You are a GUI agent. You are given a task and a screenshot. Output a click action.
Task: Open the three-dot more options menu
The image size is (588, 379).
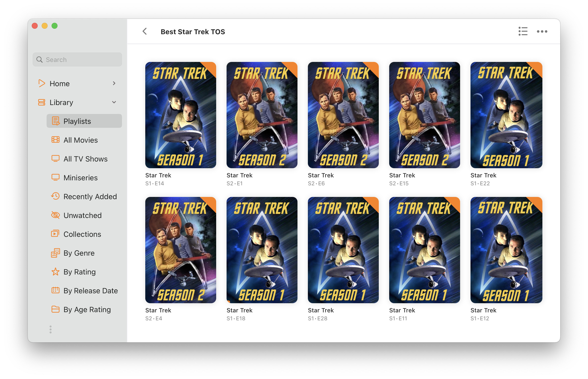[x=542, y=31]
